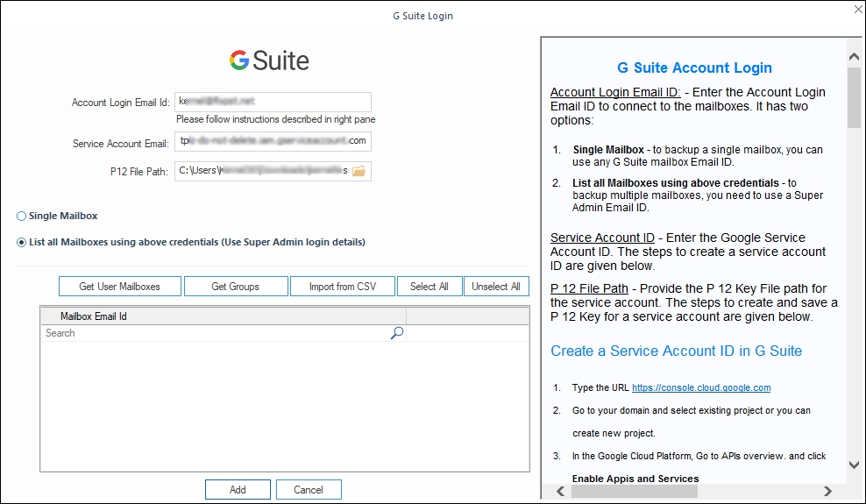
Task: Click the help pane scroll down arrow
Action: [x=854, y=465]
